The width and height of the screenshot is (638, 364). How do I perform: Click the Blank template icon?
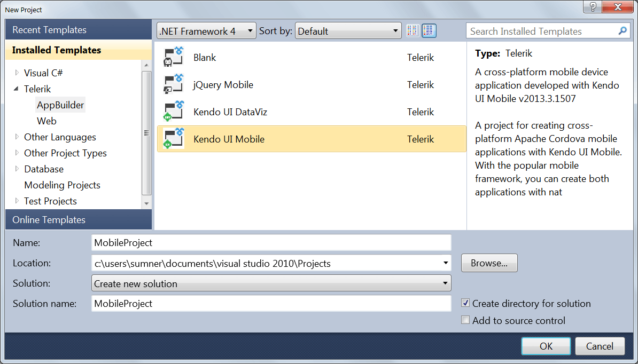point(174,57)
